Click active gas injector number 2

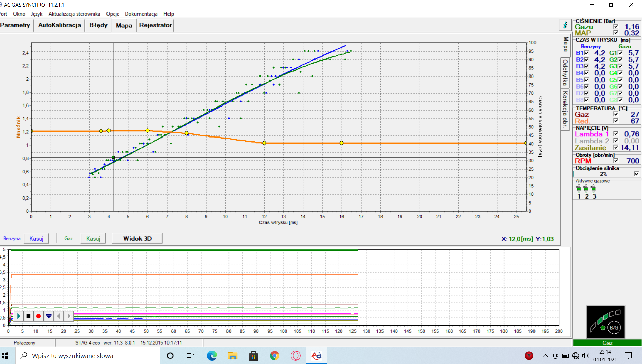pyautogui.click(x=586, y=188)
